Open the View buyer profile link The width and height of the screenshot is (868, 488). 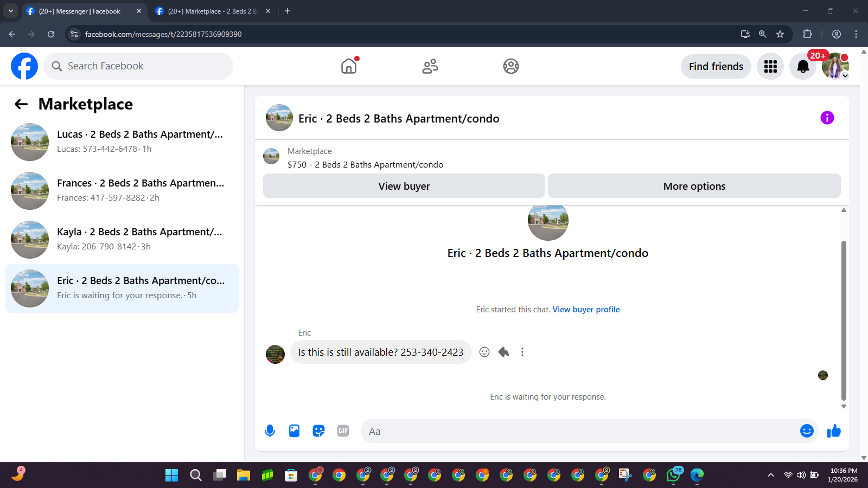click(x=586, y=310)
